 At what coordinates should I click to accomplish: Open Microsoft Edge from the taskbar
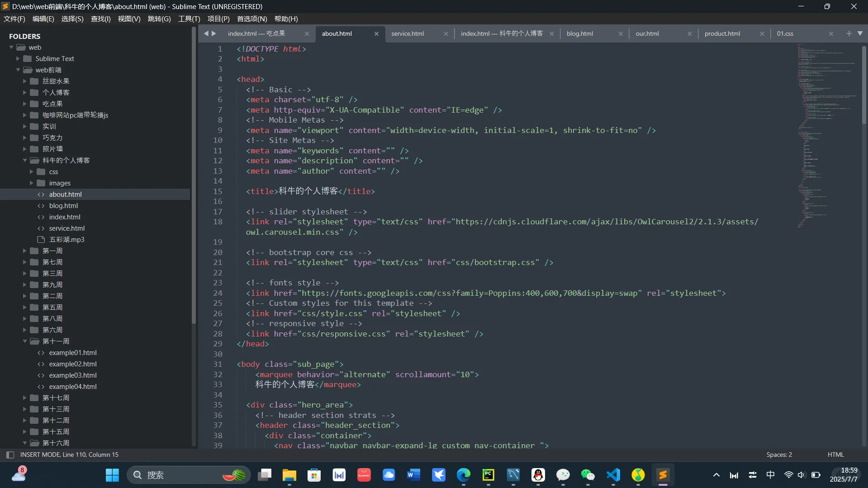(463, 475)
